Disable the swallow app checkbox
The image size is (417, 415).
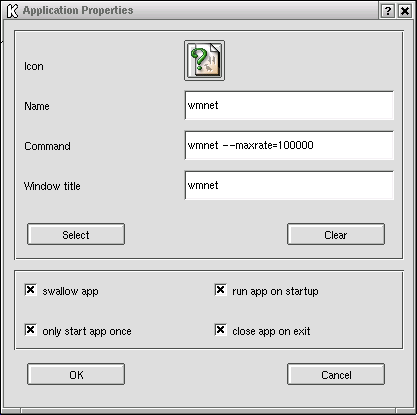[30, 290]
